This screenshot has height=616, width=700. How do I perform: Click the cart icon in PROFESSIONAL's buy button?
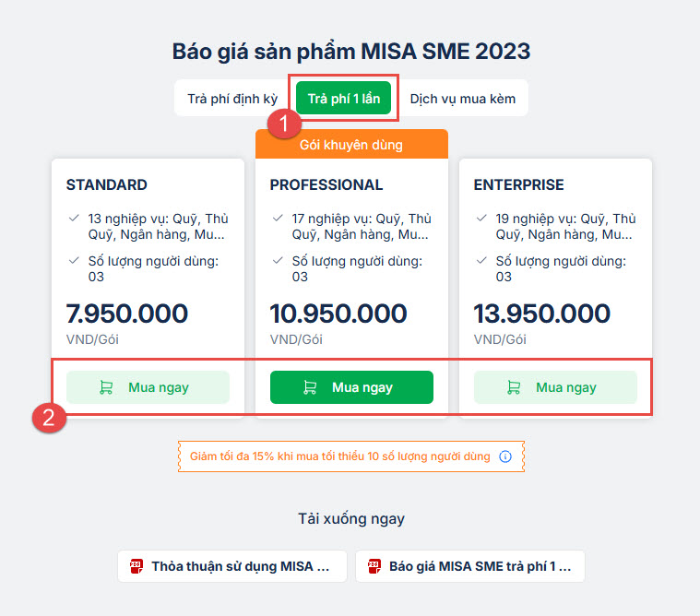pyautogui.click(x=310, y=387)
